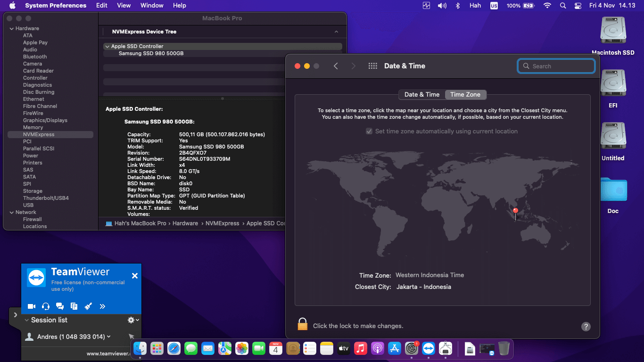The height and width of the screenshot is (362, 644).
Task: Select Graphics/Displays in the hardware list
Action: tap(45, 120)
